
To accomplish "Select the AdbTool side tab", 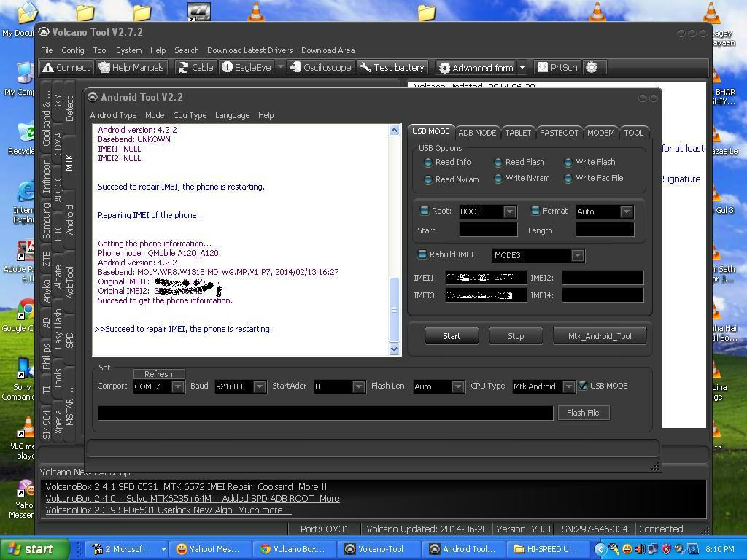I will click(x=69, y=282).
